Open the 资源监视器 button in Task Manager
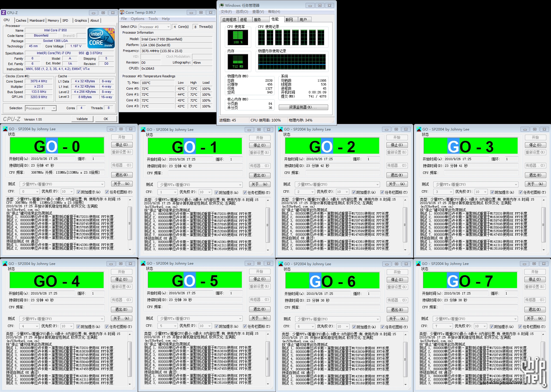The image size is (551, 392). [303, 107]
